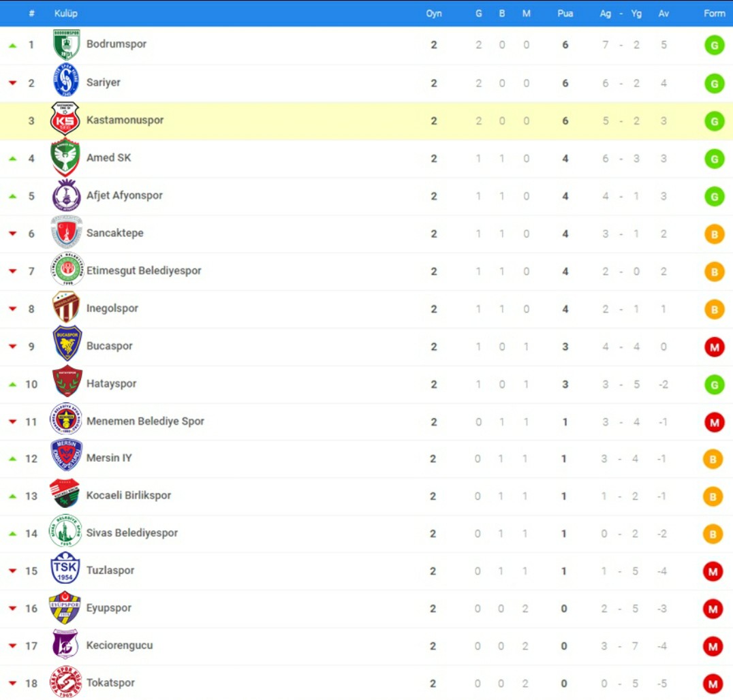Sort table by Pua column header
The width and height of the screenshot is (733, 700).
pyautogui.click(x=565, y=14)
